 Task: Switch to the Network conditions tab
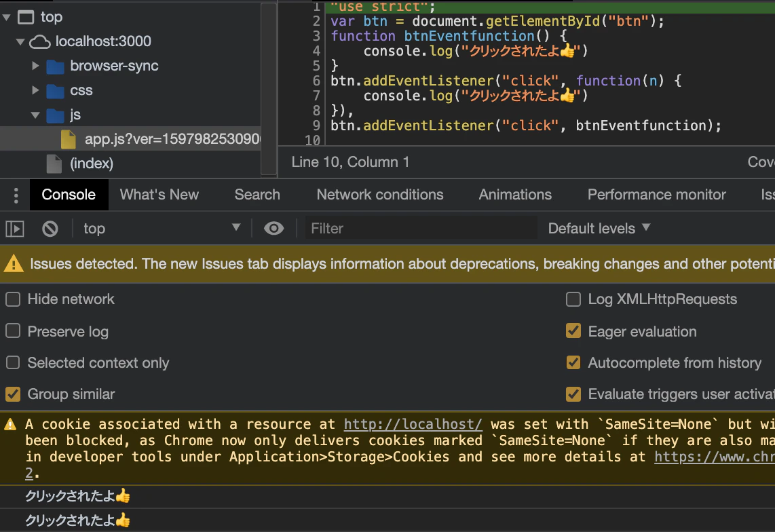tap(379, 195)
